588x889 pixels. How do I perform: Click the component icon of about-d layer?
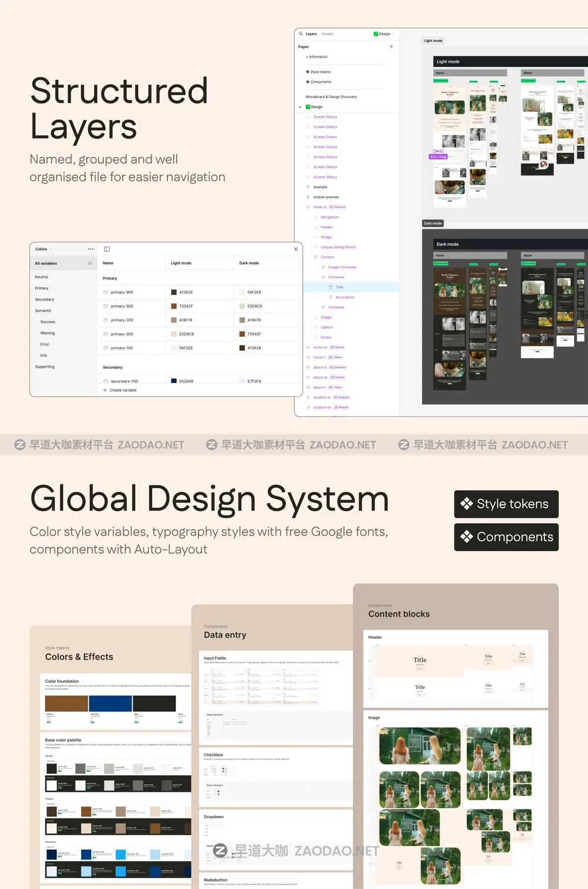[308, 367]
